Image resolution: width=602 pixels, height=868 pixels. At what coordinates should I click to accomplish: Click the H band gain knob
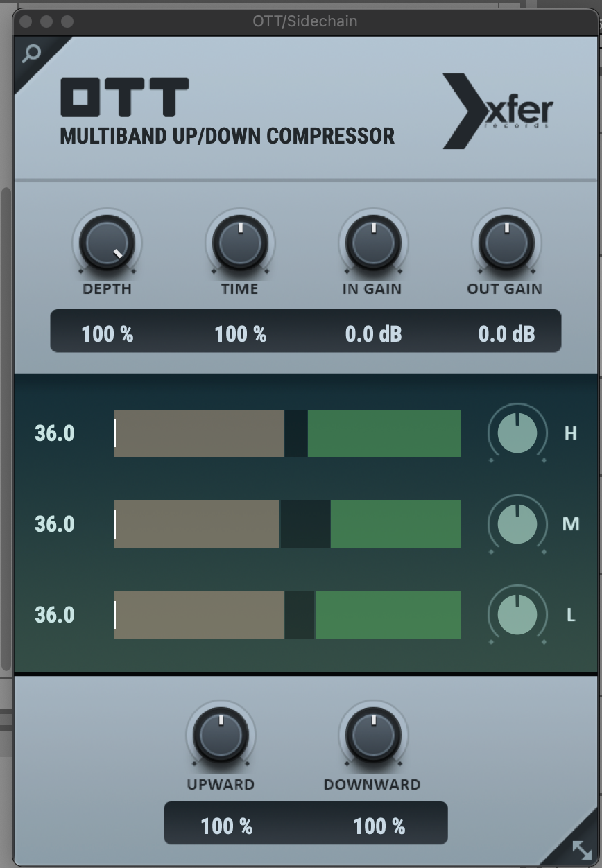(x=517, y=433)
